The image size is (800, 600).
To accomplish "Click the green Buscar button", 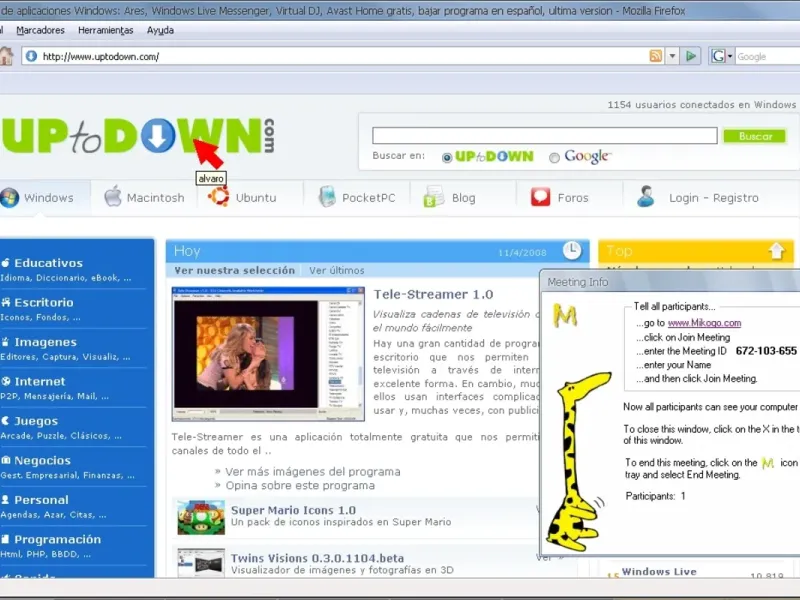I will point(755,136).
